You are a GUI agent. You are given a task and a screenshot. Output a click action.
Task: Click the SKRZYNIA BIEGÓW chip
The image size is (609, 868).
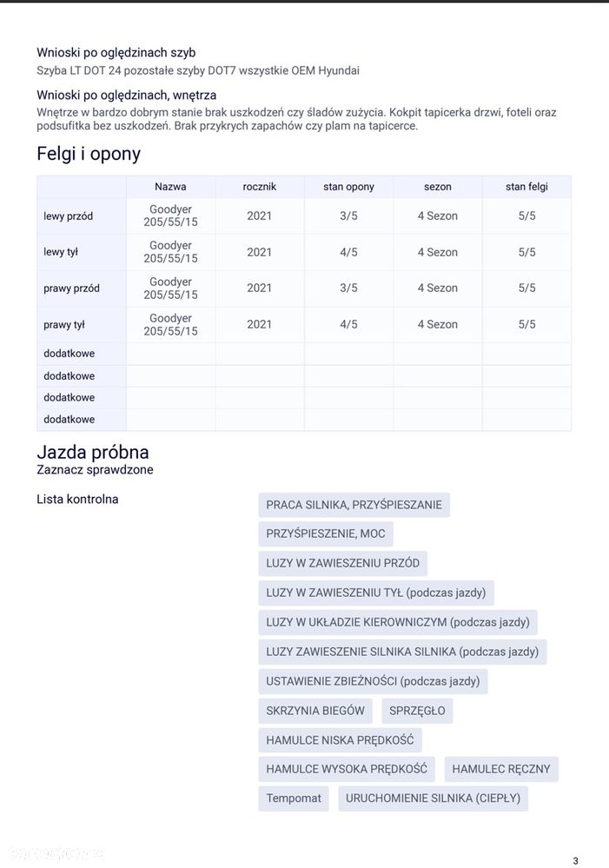[315, 711]
